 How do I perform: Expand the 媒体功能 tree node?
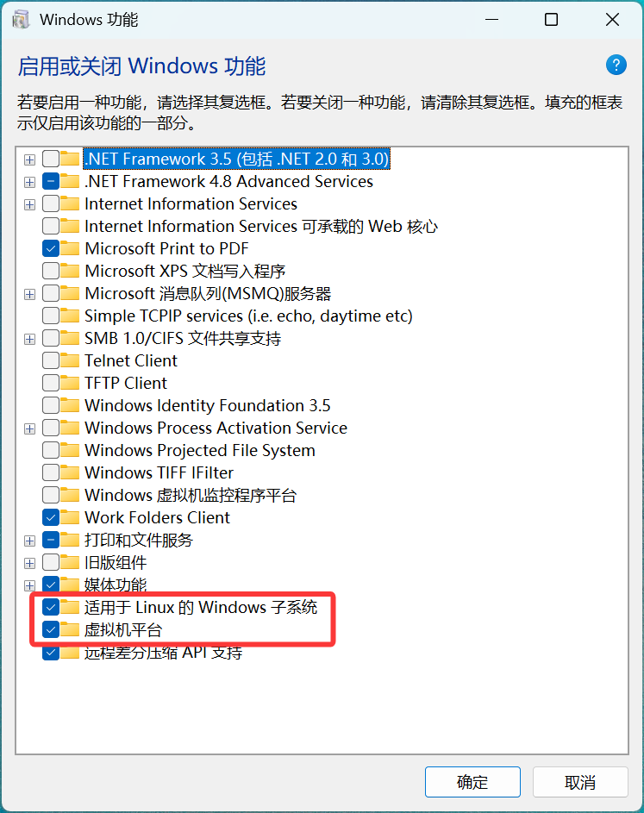pos(29,586)
